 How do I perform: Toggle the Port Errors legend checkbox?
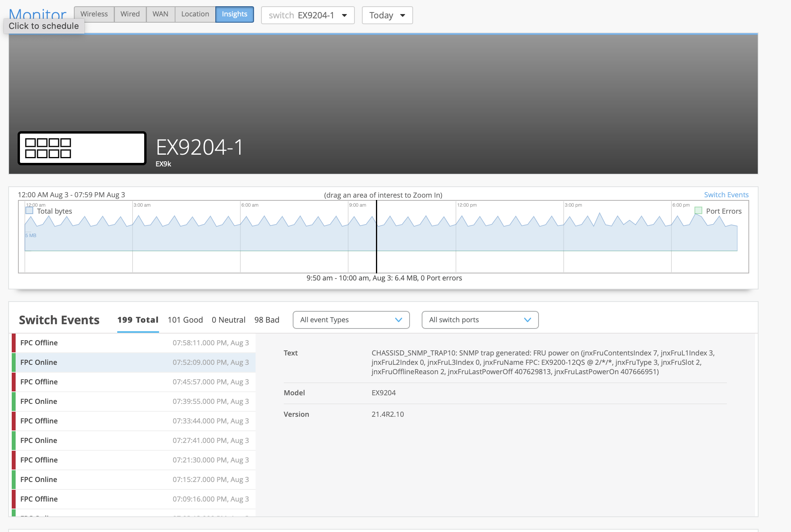pyautogui.click(x=698, y=211)
